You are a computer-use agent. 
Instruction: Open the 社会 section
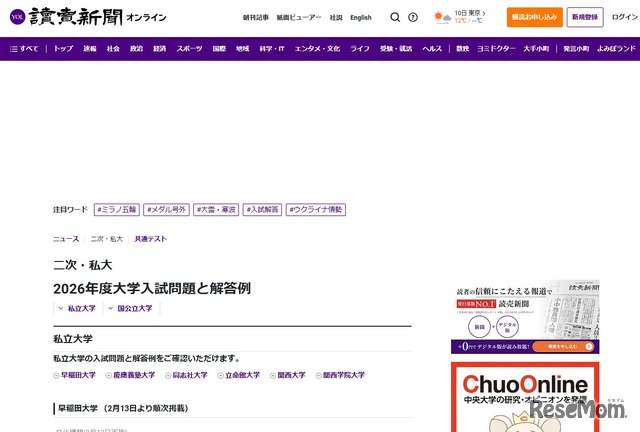pyautogui.click(x=113, y=49)
